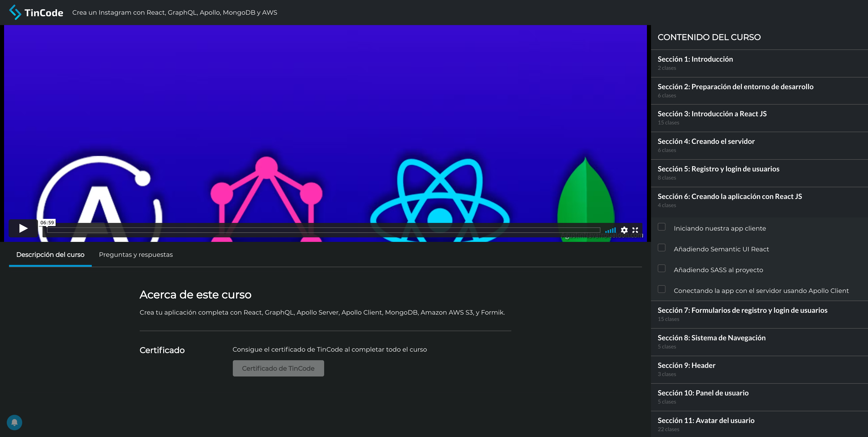
Task: Switch to Preguntas y respuestas tab
Action: click(x=136, y=255)
